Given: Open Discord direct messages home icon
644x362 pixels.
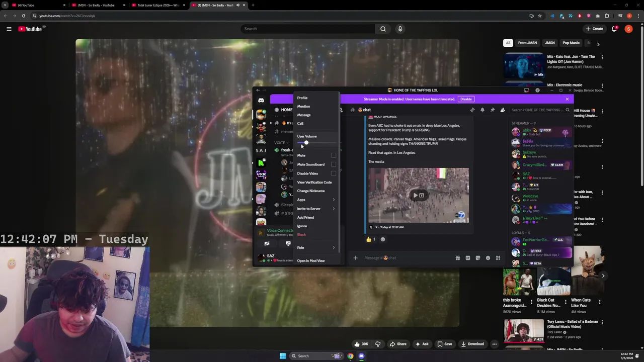Looking at the screenshot, I should coord(261,101).
